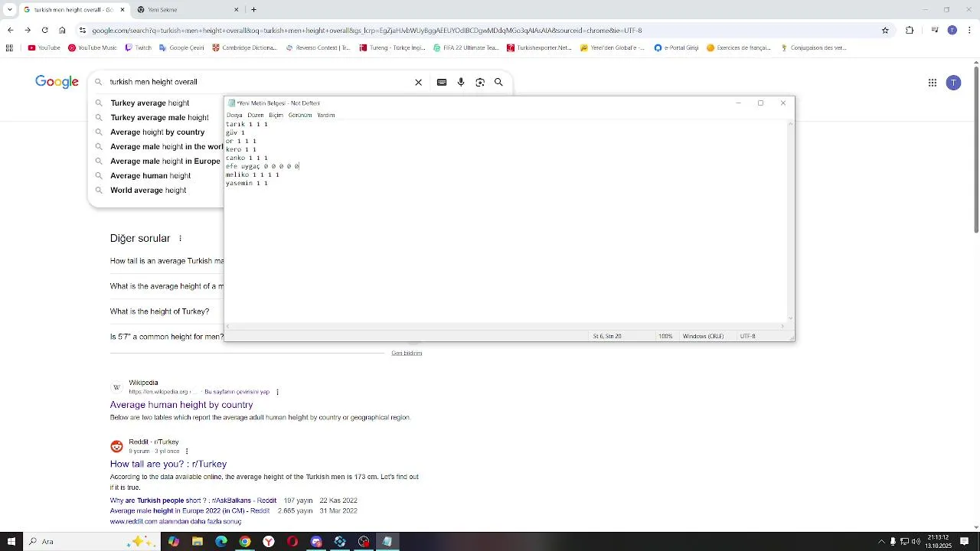This screenshot has height=551, width=980.
Task: Go back in Chrome history
Action: [10, 31]
